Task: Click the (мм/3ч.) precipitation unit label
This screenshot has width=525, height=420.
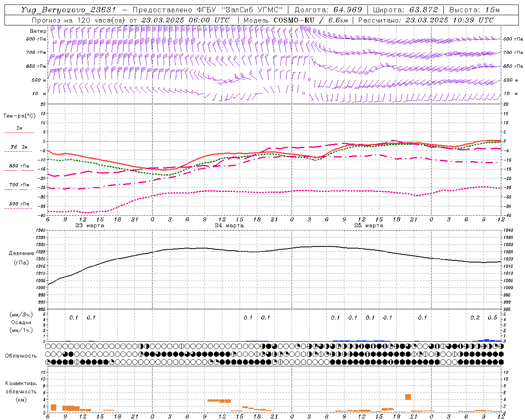Action: (21, 315)
